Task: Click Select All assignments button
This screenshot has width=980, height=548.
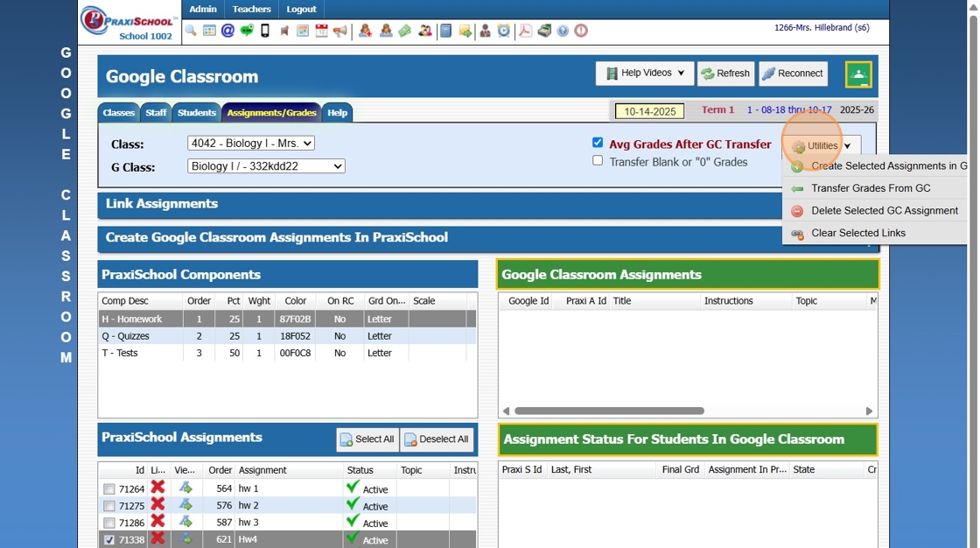Action: click(x=367, y=439)
